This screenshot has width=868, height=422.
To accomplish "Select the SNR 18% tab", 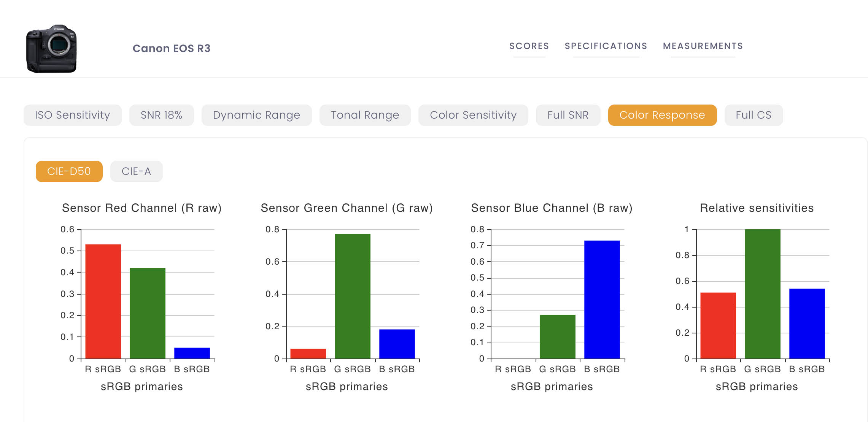I will (x=162, y=115).
